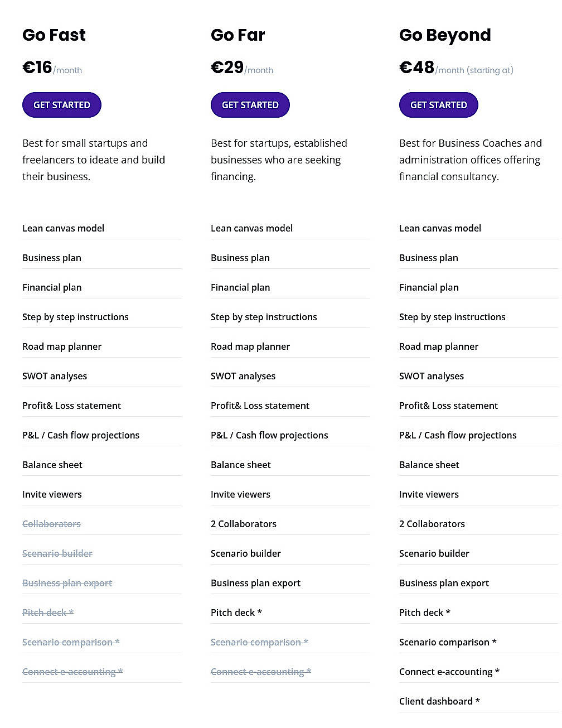The image size is (562, 728).
Task: Click Balance sheet under Go Beyond
Action: (x=429, y=464)
